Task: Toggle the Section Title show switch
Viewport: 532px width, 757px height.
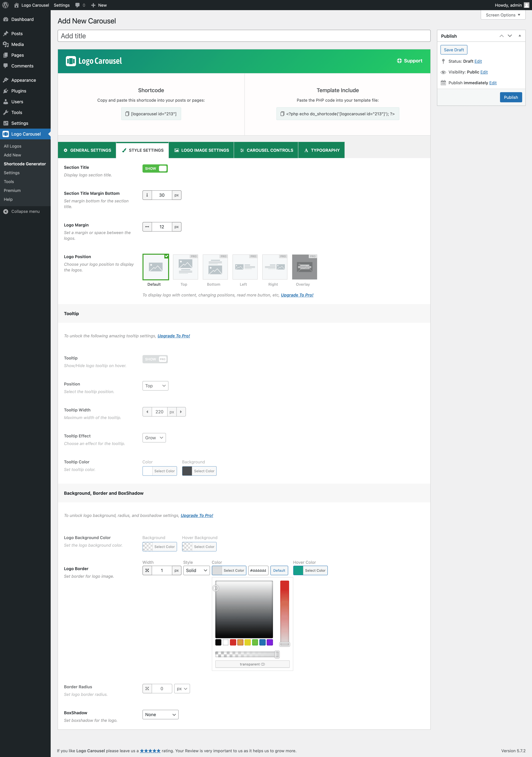Action: point(155,169)
